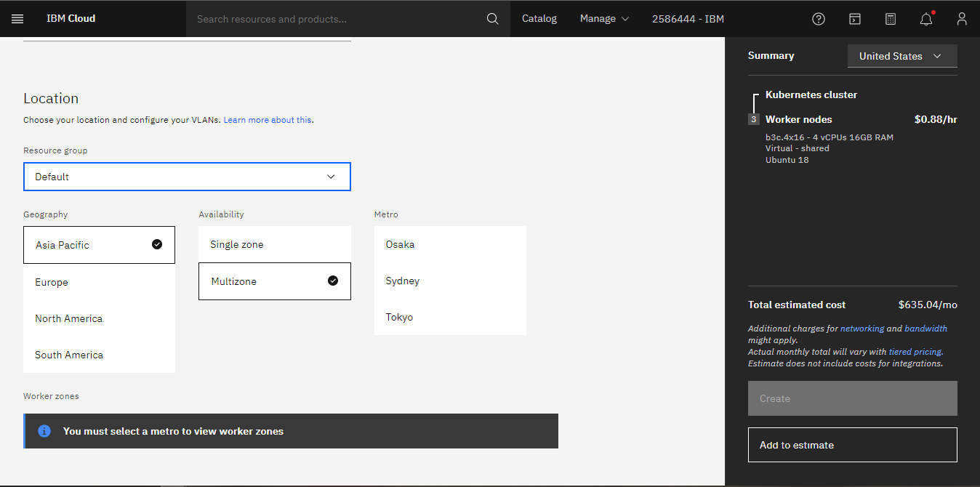This screenshot has width=980, height=487.
Task: Click the search resources and products field
Action: click(334, 19)
